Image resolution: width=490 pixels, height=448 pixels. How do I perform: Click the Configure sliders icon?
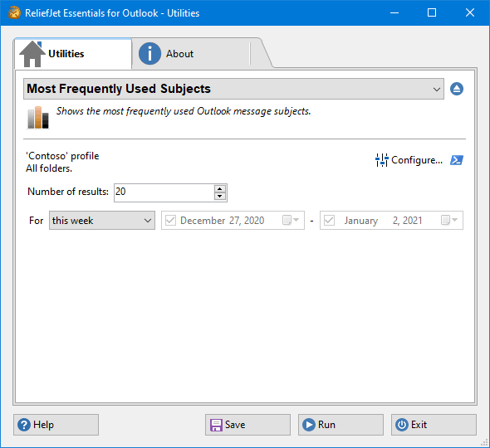click(x=382, y=160)
